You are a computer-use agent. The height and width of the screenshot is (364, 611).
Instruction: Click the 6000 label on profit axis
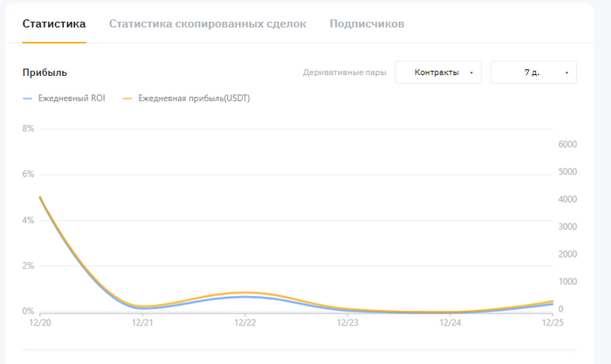568,144
